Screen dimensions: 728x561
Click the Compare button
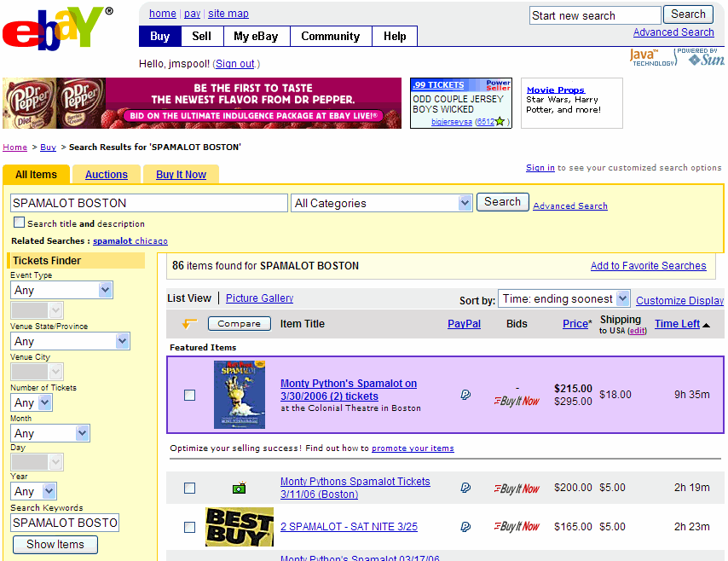pyautogui.click(x=239, y=323)
